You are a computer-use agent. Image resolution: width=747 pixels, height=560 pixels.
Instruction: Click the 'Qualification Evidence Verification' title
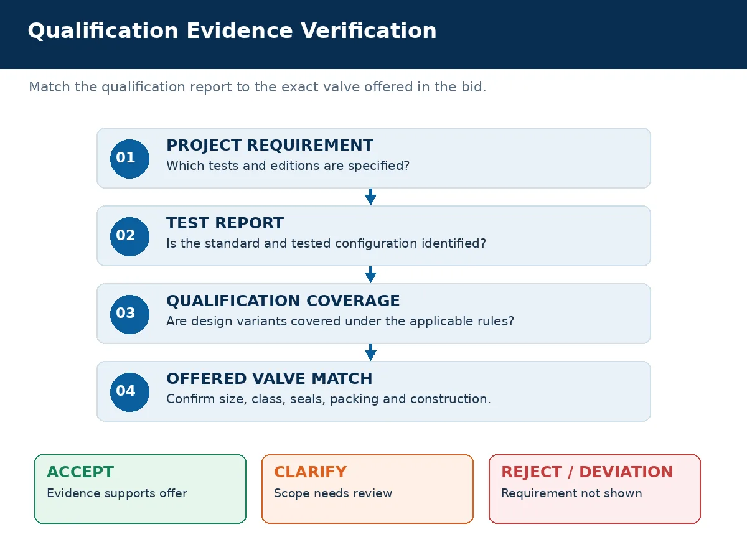(x=232, y=31)
